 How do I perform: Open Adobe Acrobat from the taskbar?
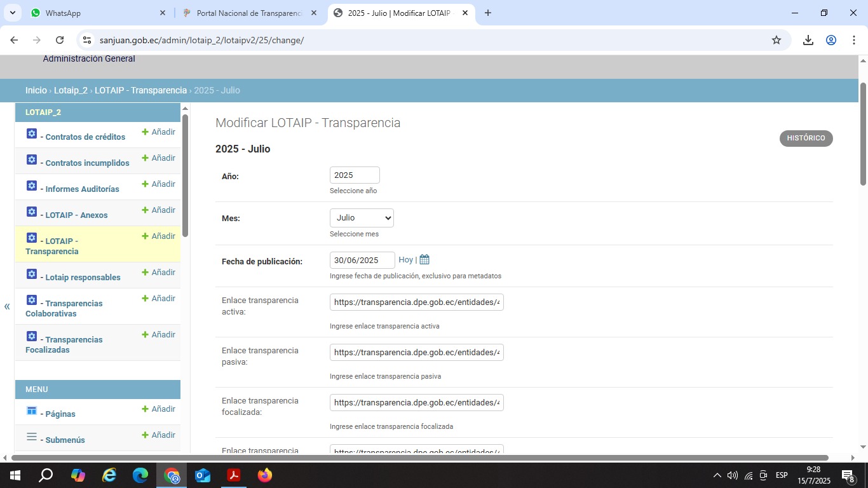coord(234,475)
